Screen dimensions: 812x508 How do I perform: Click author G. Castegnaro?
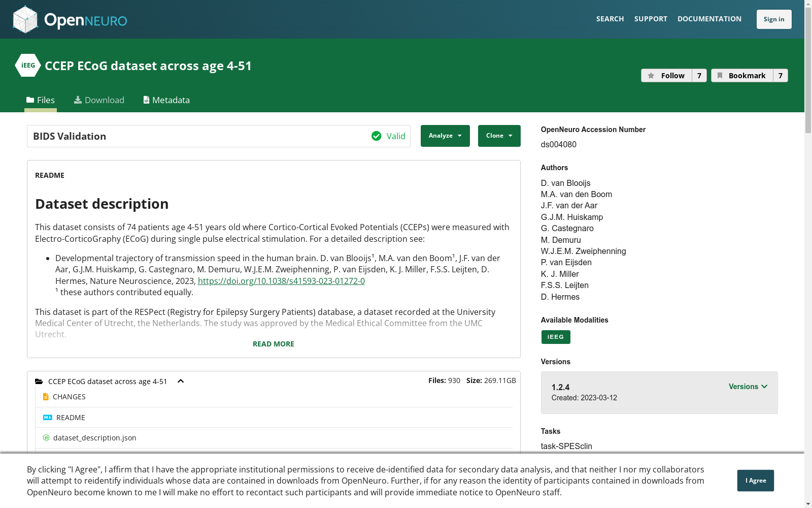tap(567, 228)
